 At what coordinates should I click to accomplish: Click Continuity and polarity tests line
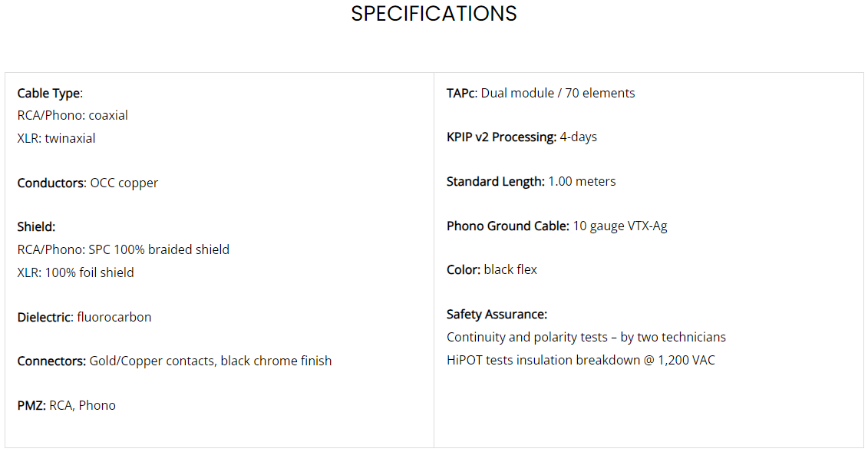click(586, 337)
